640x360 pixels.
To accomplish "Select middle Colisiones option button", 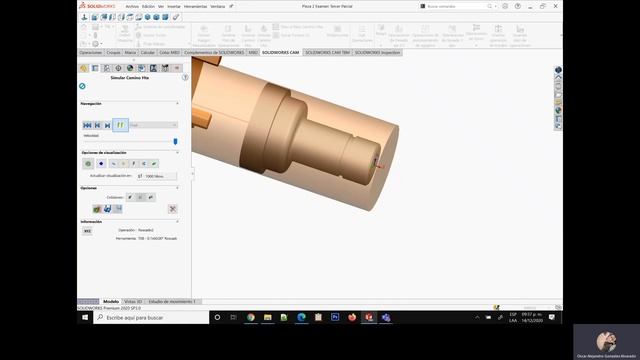I will (x=140, y=197).
